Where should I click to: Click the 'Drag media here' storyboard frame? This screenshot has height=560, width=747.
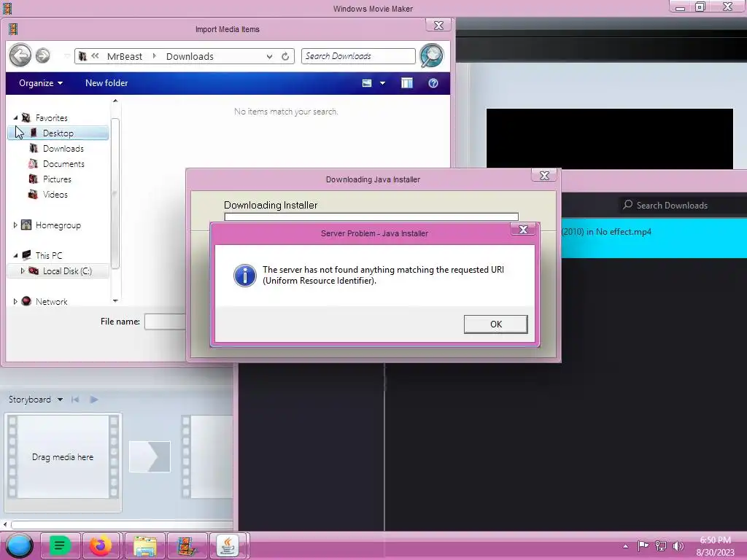click(63, 456)
